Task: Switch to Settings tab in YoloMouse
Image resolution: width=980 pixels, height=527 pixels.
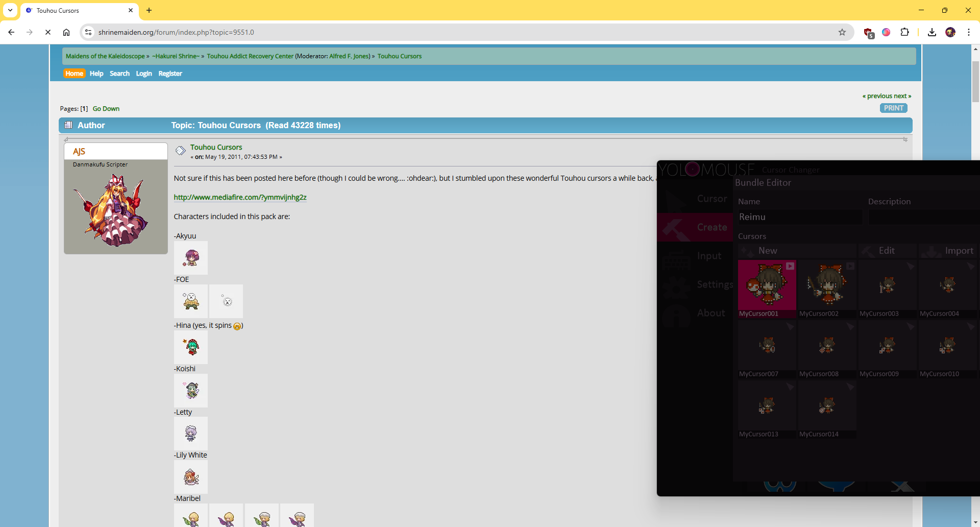Action: tap(696, 284)
